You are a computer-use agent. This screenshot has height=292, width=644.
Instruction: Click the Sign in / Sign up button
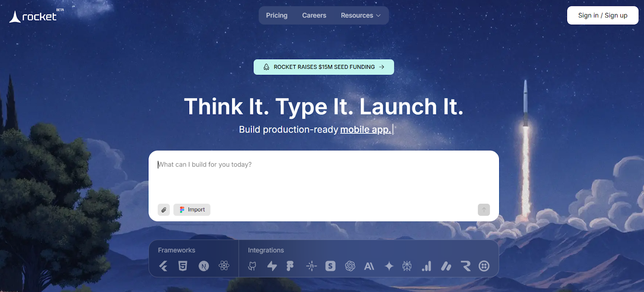603,15
